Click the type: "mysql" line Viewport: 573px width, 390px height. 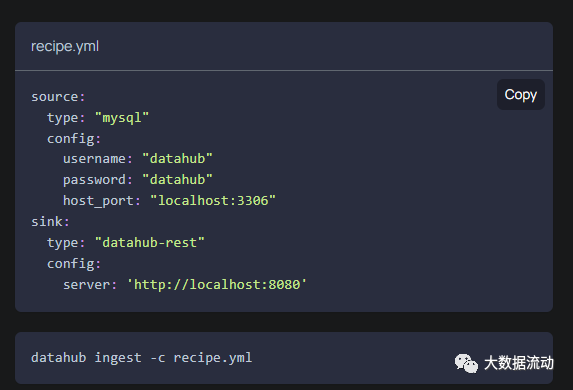[x=98, y=118]
